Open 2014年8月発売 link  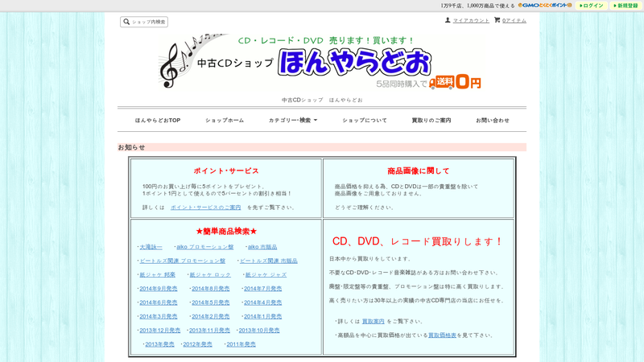[211, 289]
